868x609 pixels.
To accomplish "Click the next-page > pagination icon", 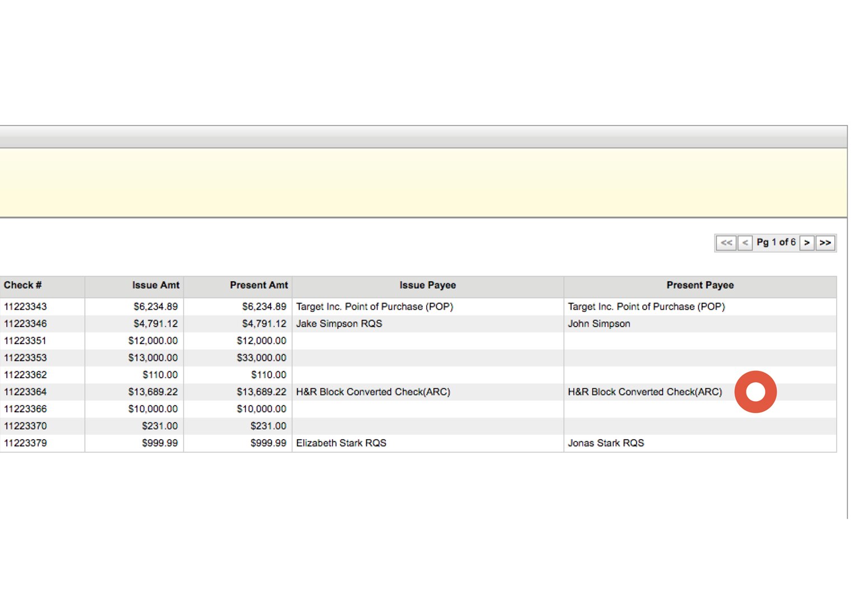I will [806, 243].
